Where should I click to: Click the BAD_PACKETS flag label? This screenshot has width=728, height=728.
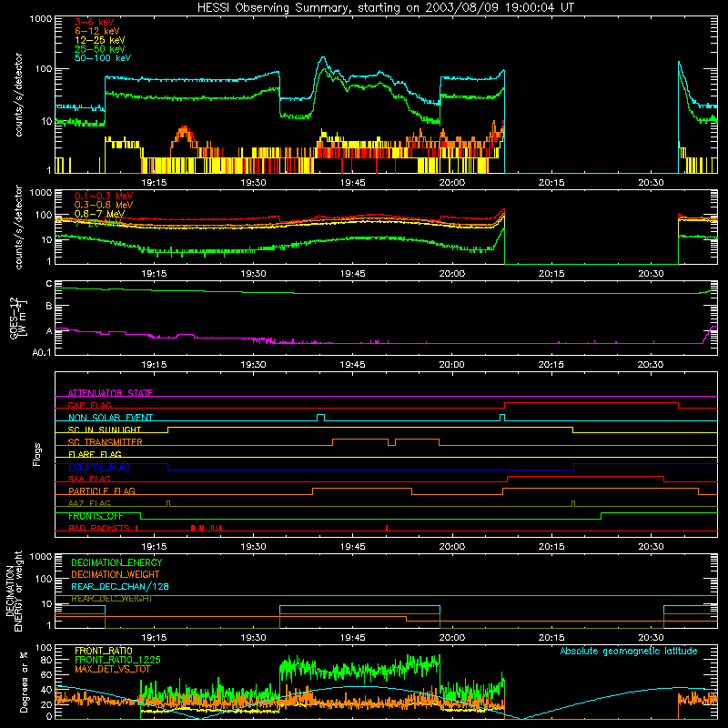coord(99,528)
